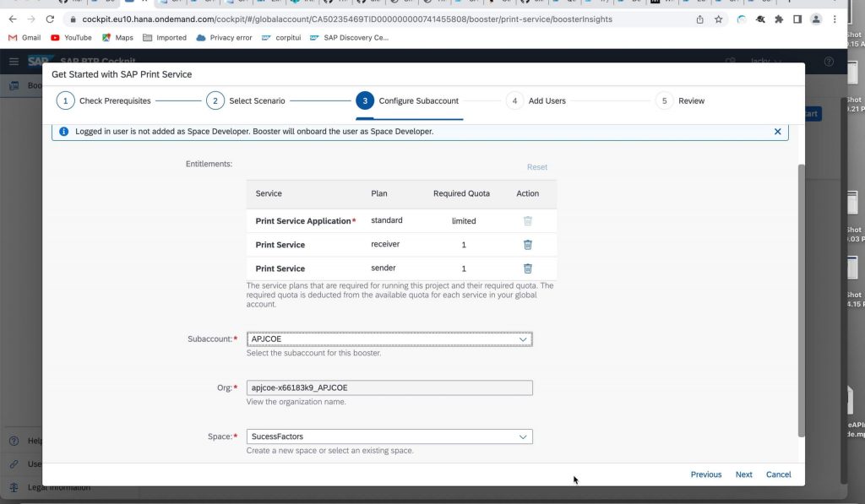Image resolution: width=865 pixels, height=504 pixels.
Task: Share this page from the address bar
Action: pos(699,19)
